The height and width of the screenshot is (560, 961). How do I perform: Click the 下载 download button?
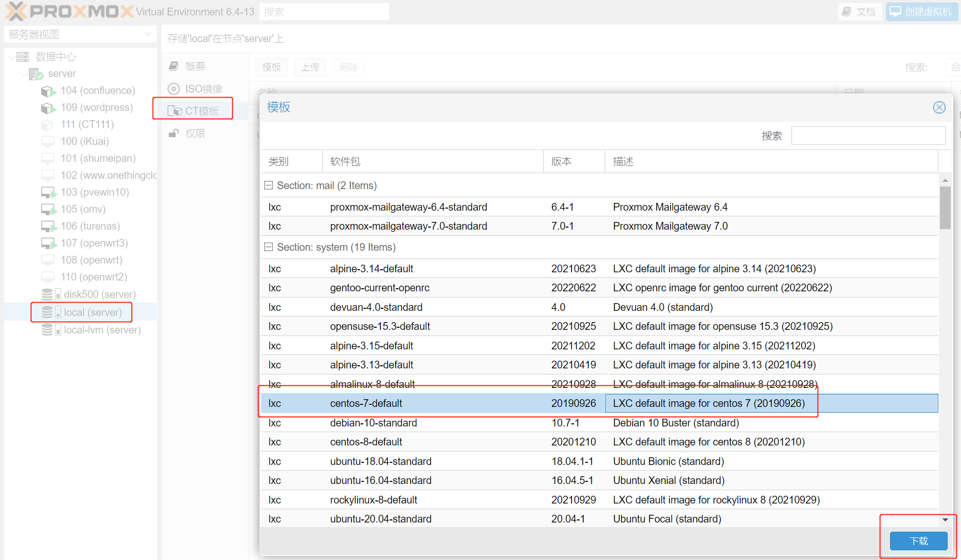point(919,541)
